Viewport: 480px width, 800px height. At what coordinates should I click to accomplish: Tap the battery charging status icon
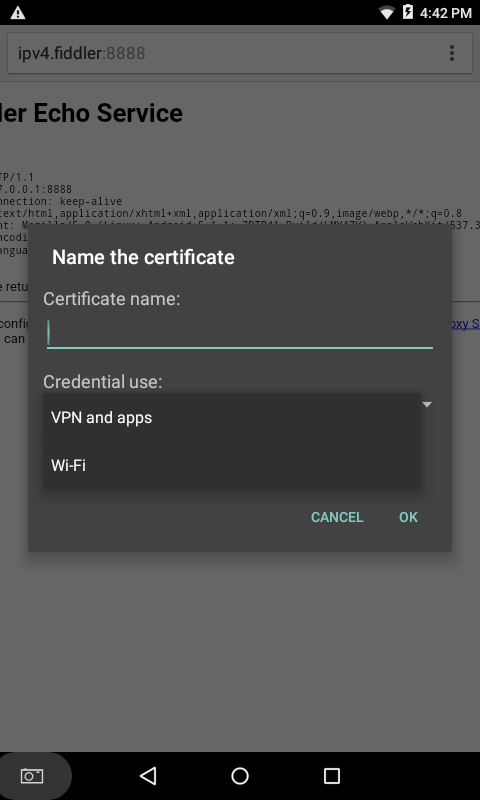[x=408, y=12]
